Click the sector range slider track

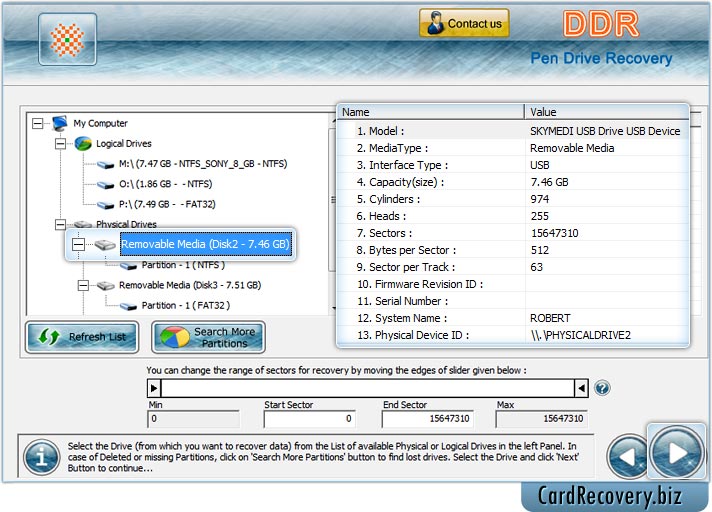(x=368, y=389)
